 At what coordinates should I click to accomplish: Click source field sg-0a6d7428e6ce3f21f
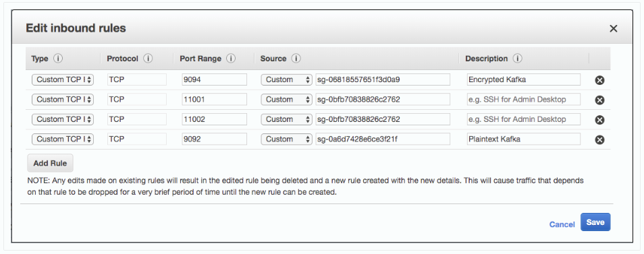click(383, 139)
